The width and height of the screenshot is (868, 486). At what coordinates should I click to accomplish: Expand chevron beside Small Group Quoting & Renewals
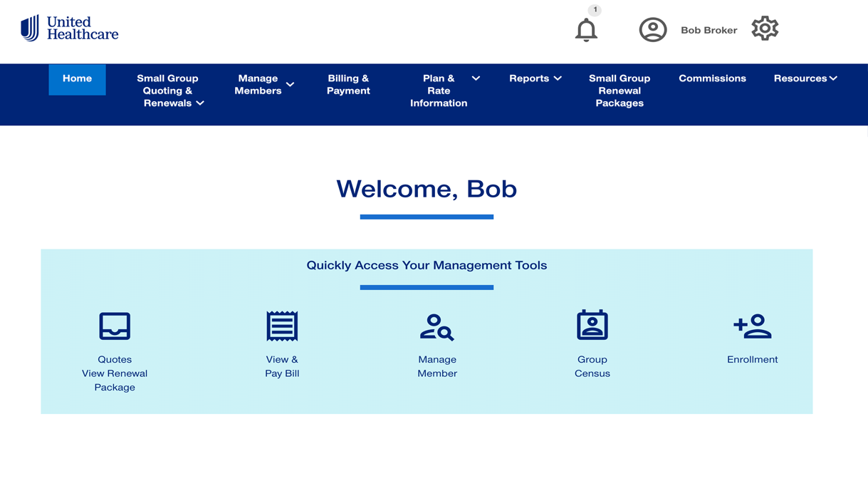[200, 103]
